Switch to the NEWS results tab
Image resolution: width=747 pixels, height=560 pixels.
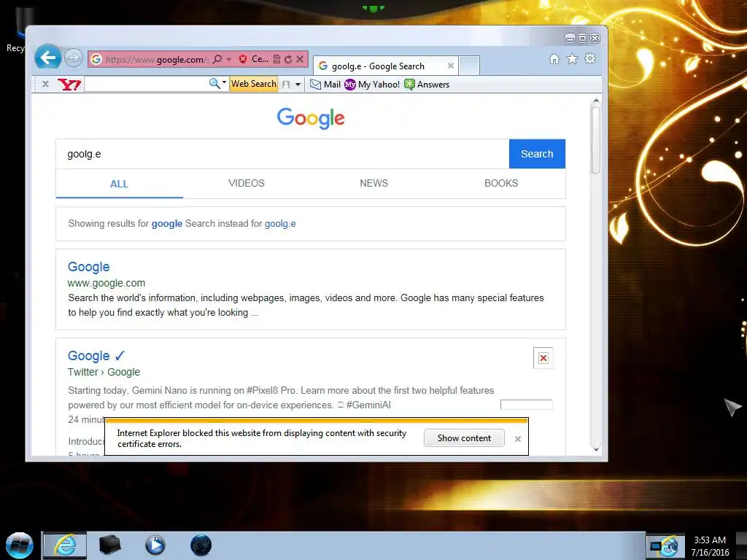coord(374,183)
